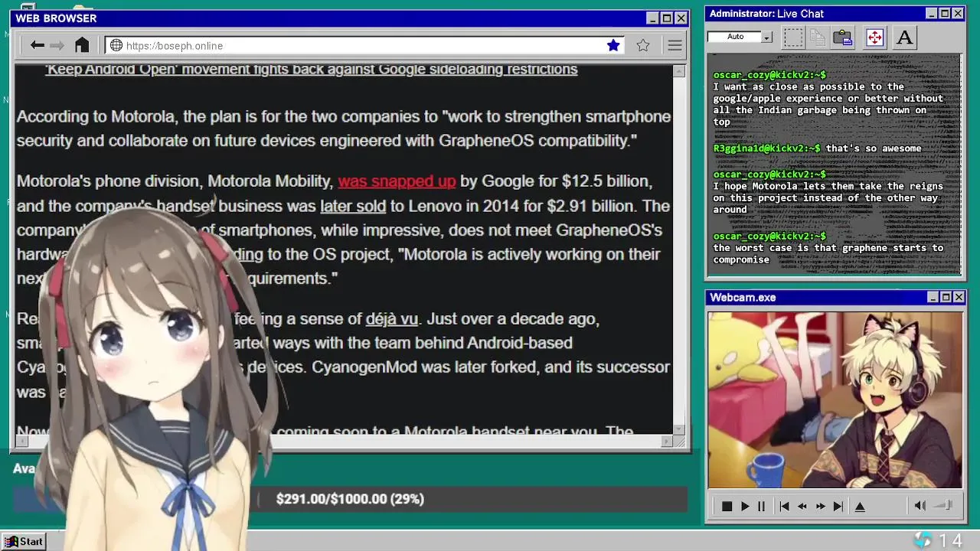Mute the Webcam.exe speaker icon

coord(920,506)
